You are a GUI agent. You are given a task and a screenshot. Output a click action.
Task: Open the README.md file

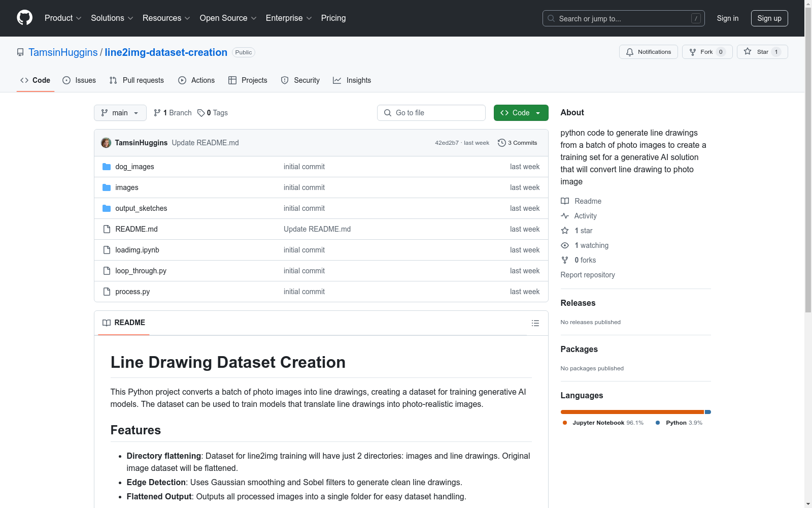[137, 229]
